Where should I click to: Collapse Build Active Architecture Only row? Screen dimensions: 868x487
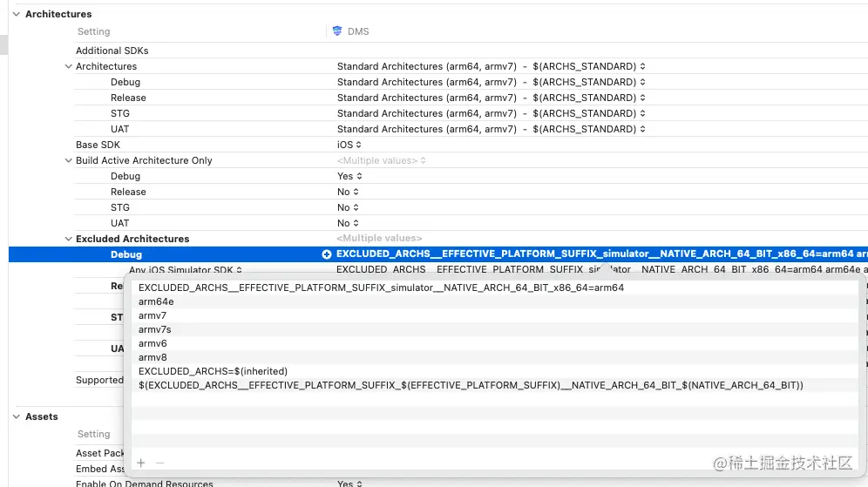coord(68,160)
